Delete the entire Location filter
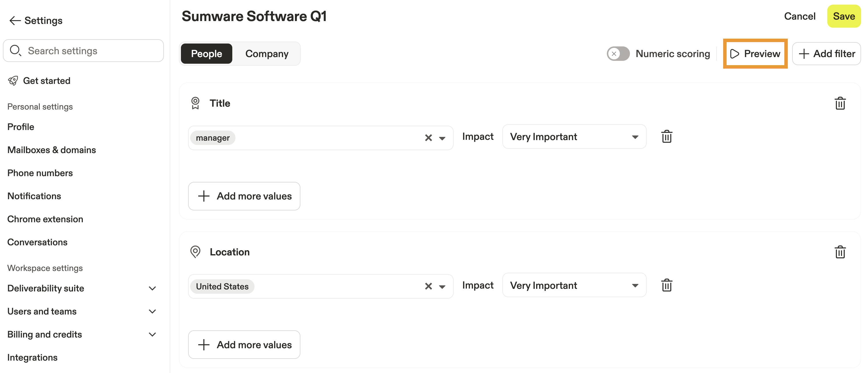 [840, 252]
